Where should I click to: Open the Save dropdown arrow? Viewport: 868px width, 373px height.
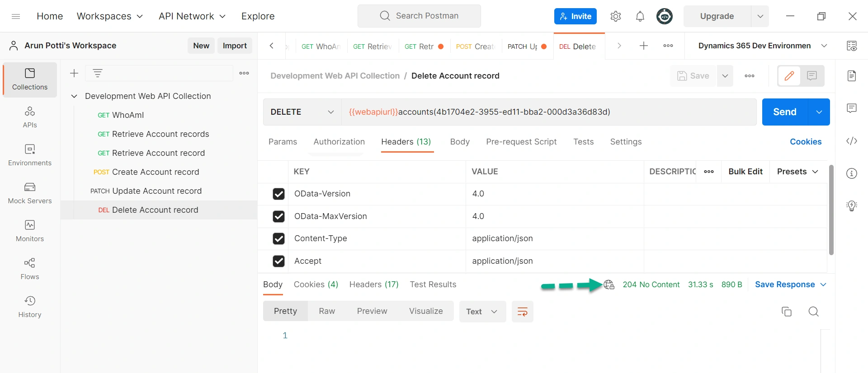725,76
